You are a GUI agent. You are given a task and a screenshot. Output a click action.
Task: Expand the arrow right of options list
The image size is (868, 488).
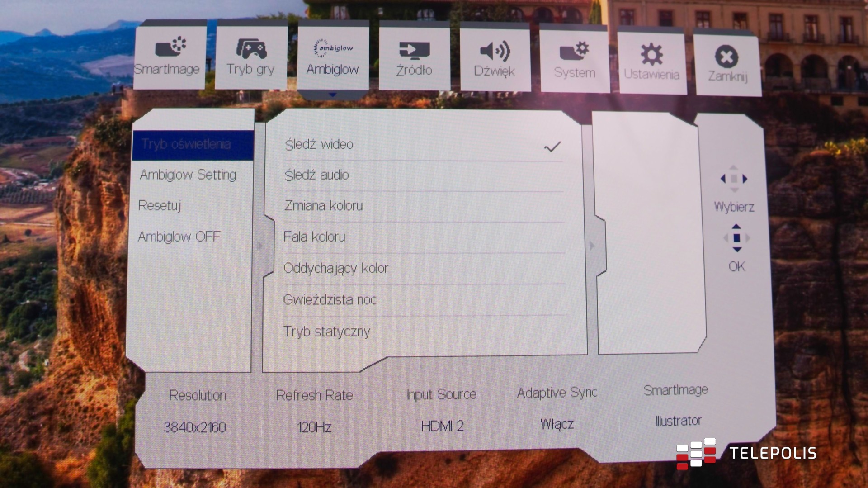(592, 246)
